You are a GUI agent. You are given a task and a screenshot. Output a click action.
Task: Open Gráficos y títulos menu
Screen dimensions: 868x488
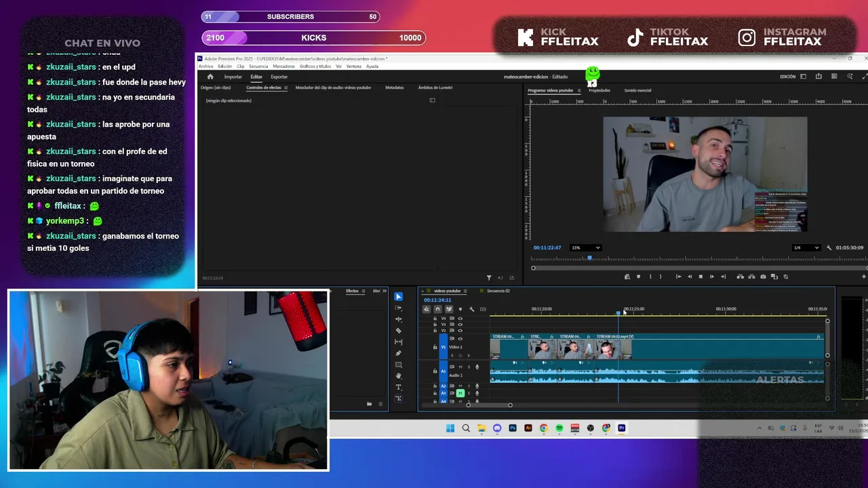click(315, 66)
